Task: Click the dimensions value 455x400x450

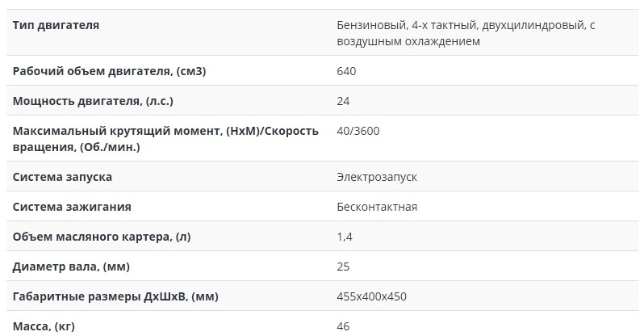Action: [372, 296]
